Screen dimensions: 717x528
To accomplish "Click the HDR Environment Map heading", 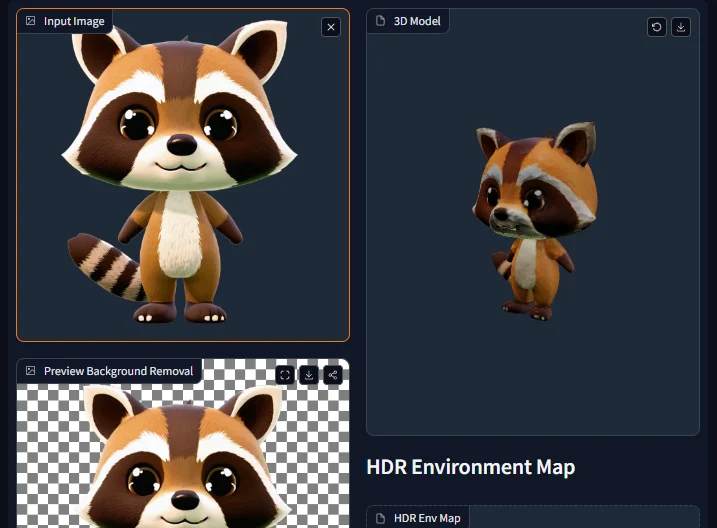I will tap(470, 467).
